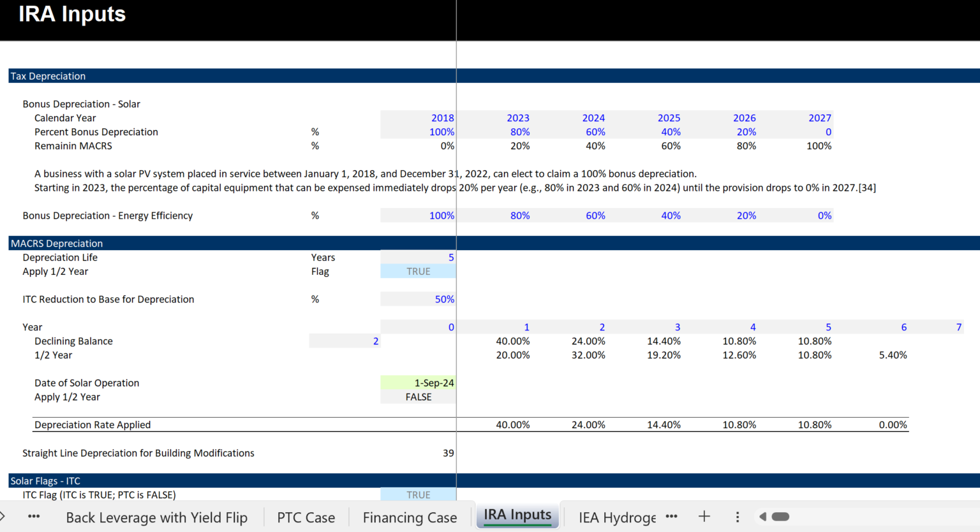The height and width of the screenshot is (532, 980).
Task: Select the 50% ITC Reduction to Base cell
Action: (418, 299)
